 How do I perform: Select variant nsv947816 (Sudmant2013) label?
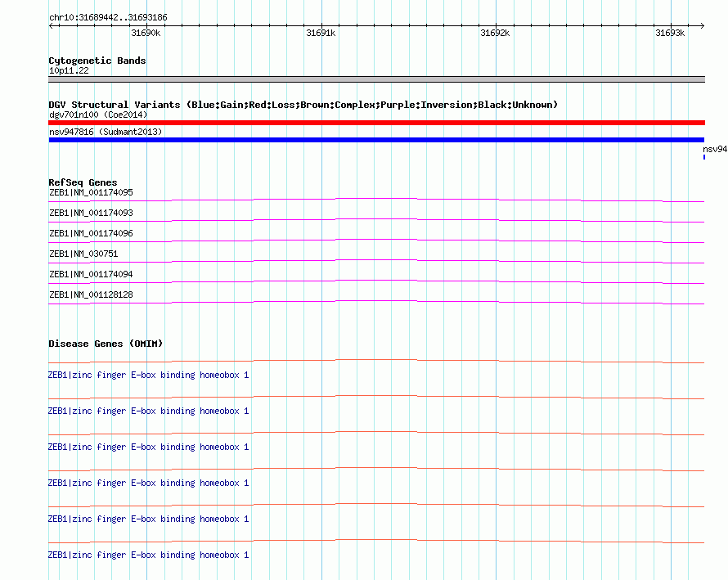[x=106, y=132]
